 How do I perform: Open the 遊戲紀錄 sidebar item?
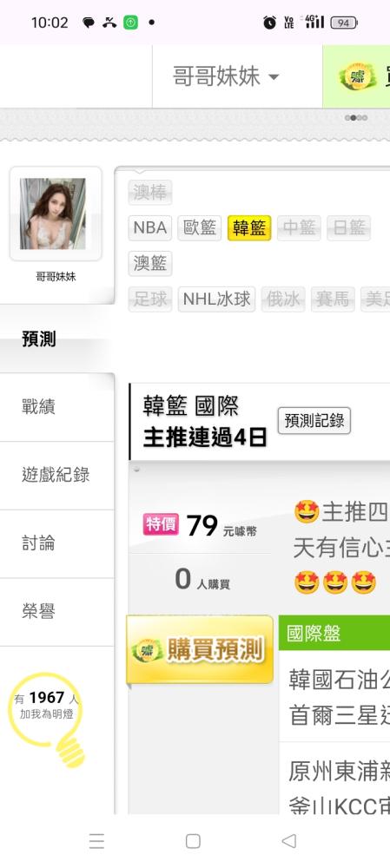(x=56, y=476)
